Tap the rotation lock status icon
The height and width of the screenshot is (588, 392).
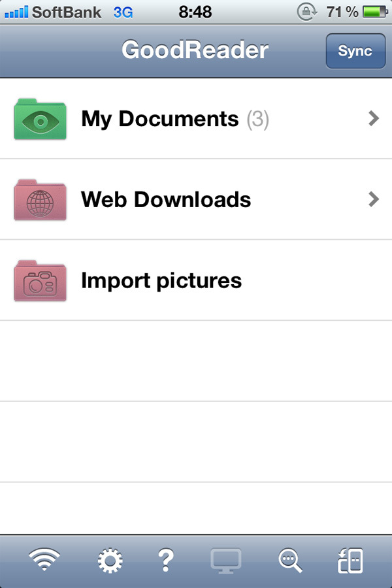[305, 11]
